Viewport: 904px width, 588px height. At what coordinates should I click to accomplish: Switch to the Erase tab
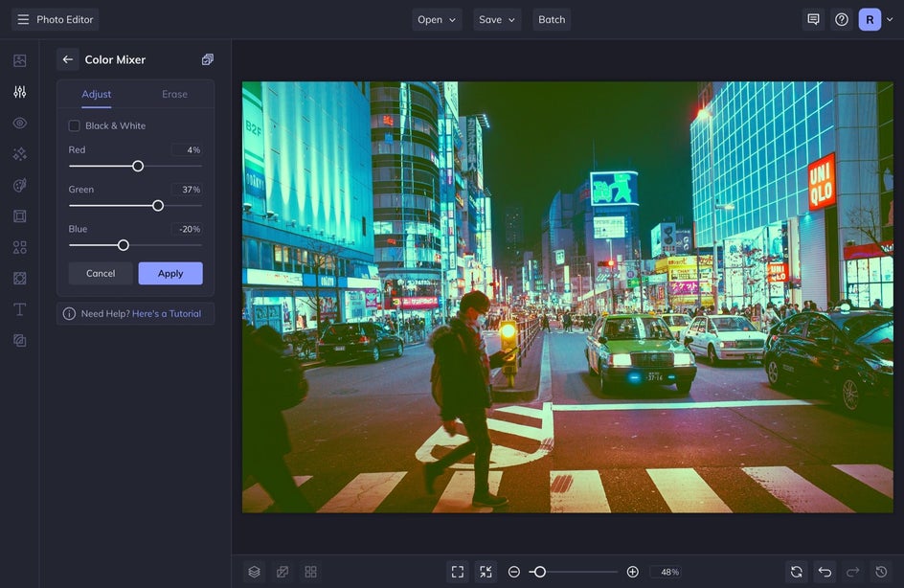[174, 94]
